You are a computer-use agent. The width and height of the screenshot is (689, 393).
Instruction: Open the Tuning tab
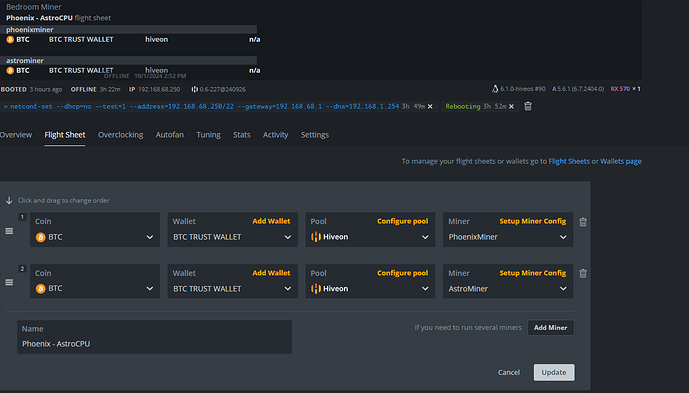tap(208, 135)
